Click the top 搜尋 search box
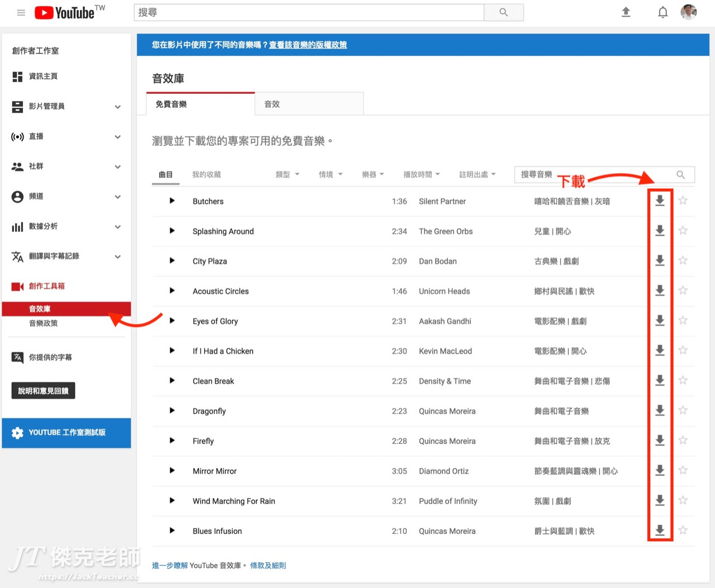Viewport: 715px width, 588px height. click(x=309, y=12)
